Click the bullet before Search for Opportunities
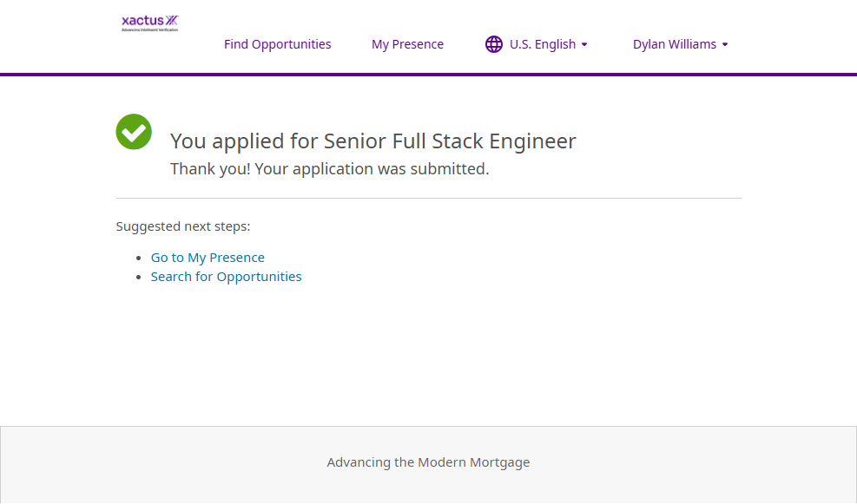857x504 pixels. [139, 278]
